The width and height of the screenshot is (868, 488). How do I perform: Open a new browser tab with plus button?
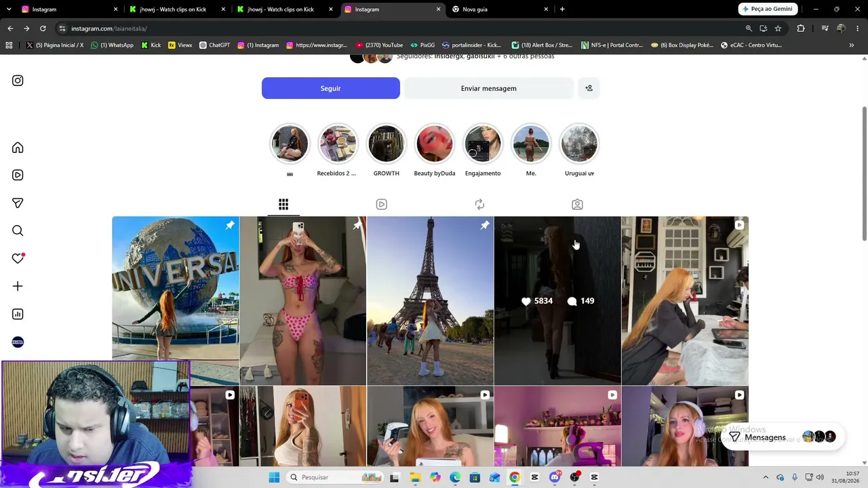coord(562,9)
